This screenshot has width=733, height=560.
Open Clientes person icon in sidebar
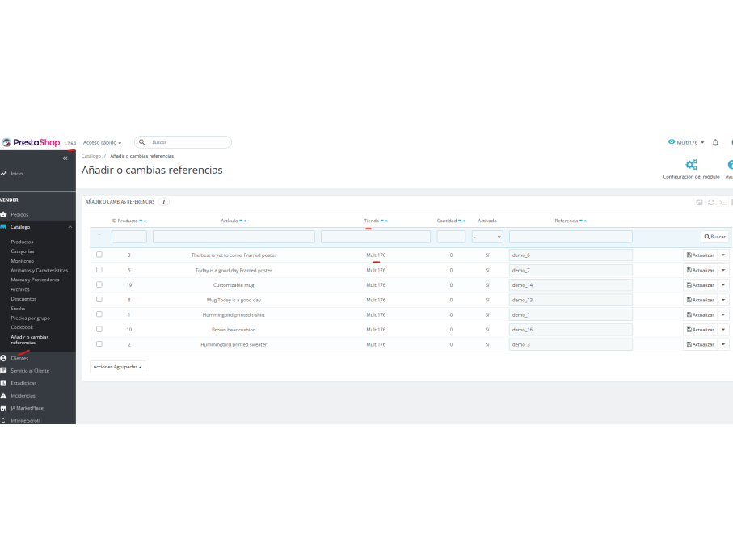pyautogui.click(x=4, y=358)
